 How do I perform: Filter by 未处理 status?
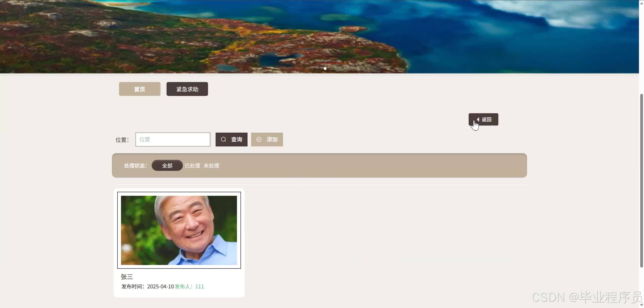point(211,166)
